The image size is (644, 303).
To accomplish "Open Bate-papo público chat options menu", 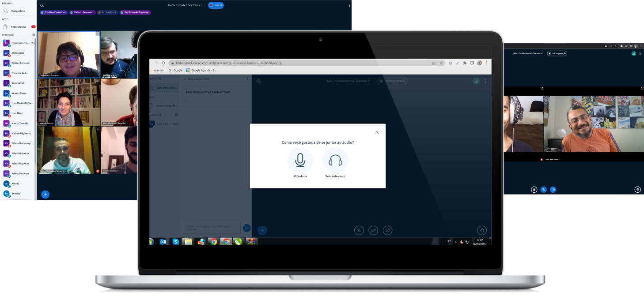I will point(247,79).
